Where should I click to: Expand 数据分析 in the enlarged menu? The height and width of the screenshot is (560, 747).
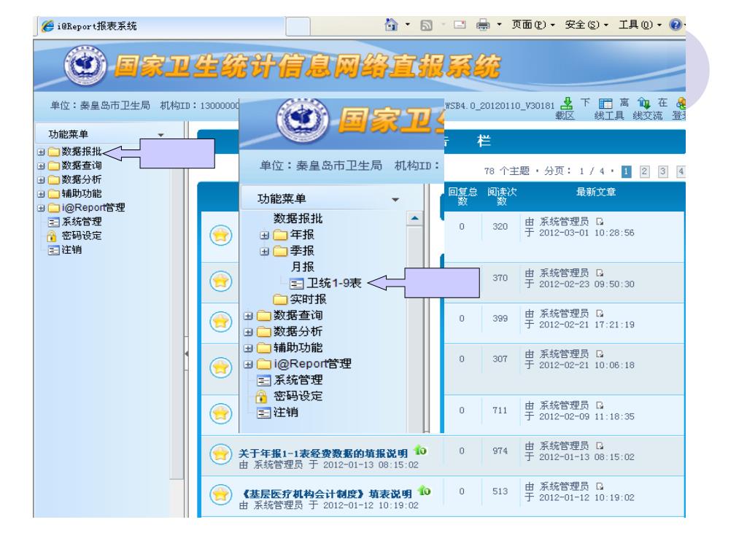[248, 332]
